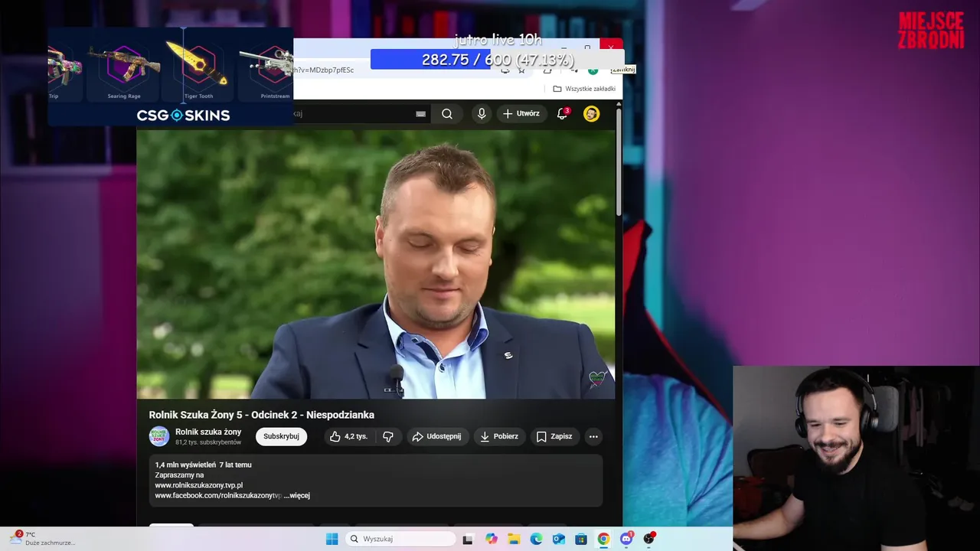Expand description with ...więcej
The height and width of the screenshot is (551, 980).
(297, 496)
